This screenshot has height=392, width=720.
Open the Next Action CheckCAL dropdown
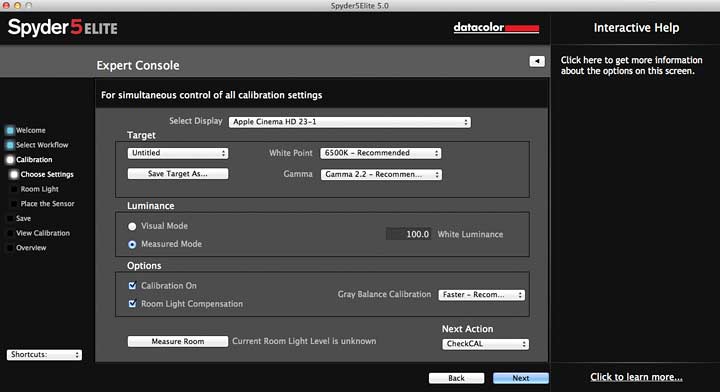pos(485,344)
